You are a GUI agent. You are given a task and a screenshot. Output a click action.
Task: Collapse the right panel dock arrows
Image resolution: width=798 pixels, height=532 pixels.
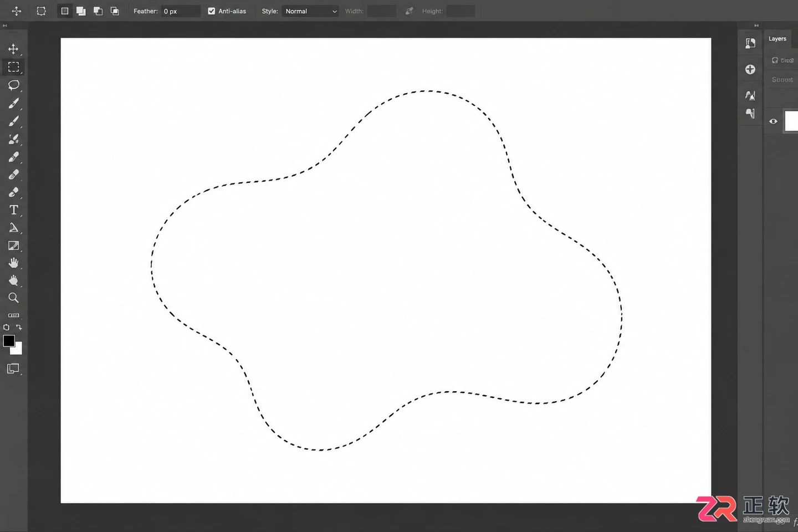point(756,25)
